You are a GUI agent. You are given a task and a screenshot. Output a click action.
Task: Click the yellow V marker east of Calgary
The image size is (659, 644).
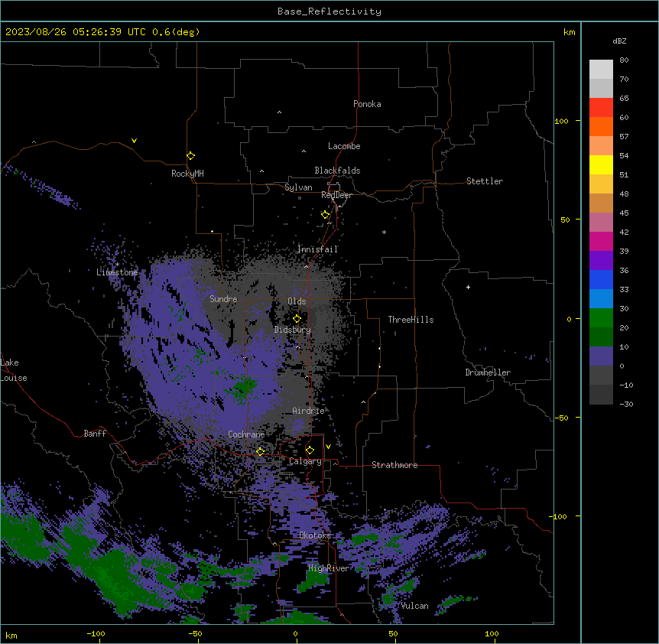tap(328, 447)
